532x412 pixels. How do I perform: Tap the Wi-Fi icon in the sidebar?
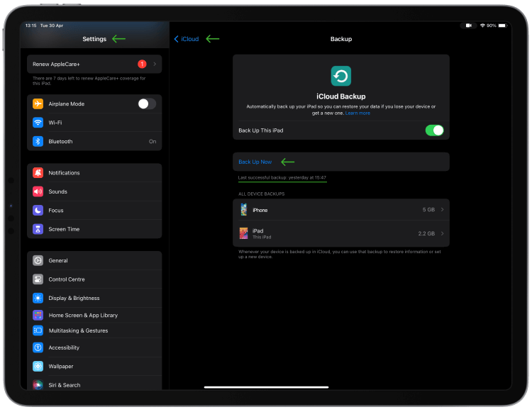(x=38, y=123)
